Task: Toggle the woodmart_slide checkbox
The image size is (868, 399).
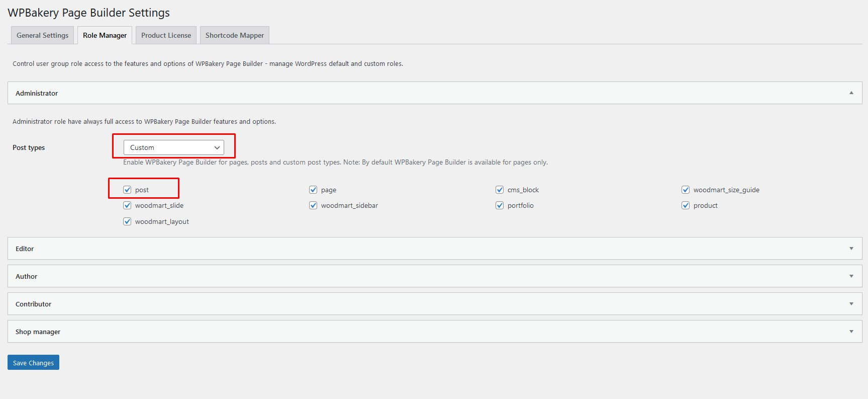Action: [x=127, y=205]
